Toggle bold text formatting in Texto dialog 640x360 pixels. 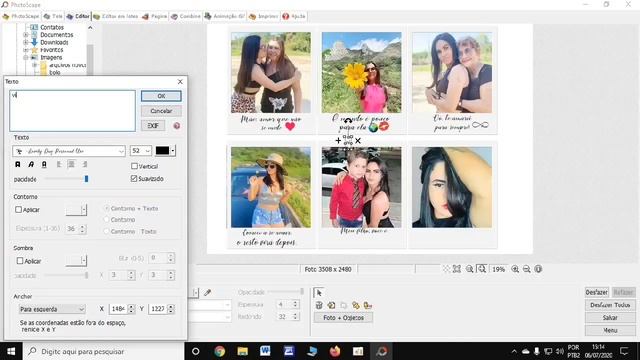(18, 164)
